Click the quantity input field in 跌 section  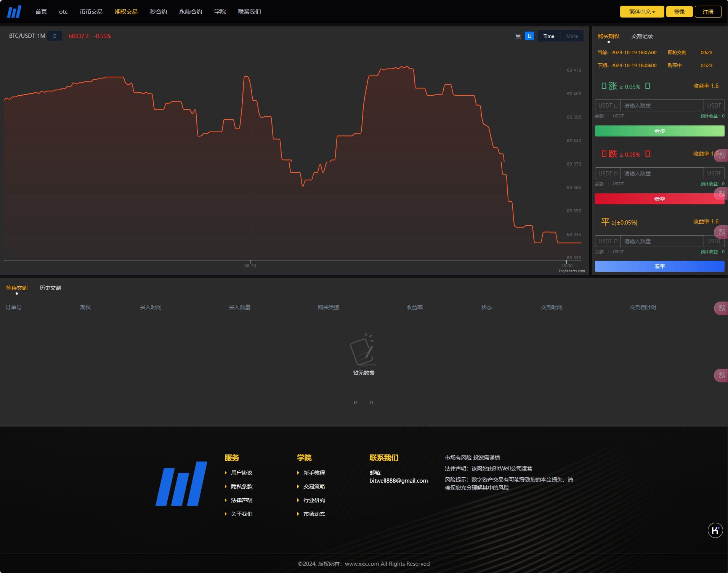662,173
